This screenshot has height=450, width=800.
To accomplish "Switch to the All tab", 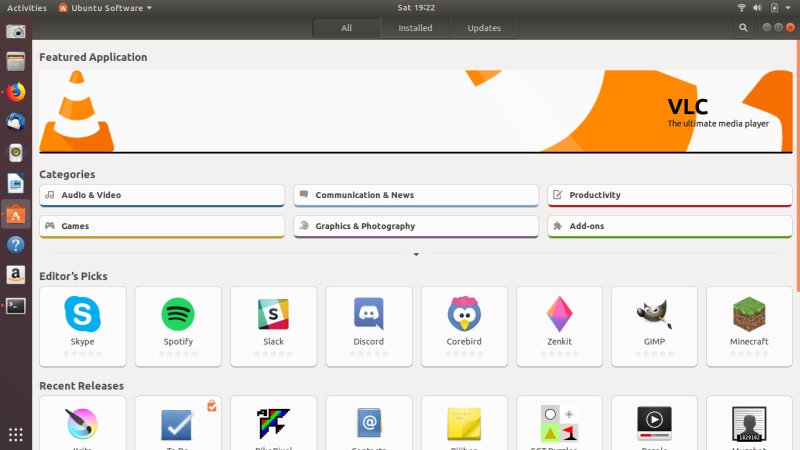I will pos(346,28).
